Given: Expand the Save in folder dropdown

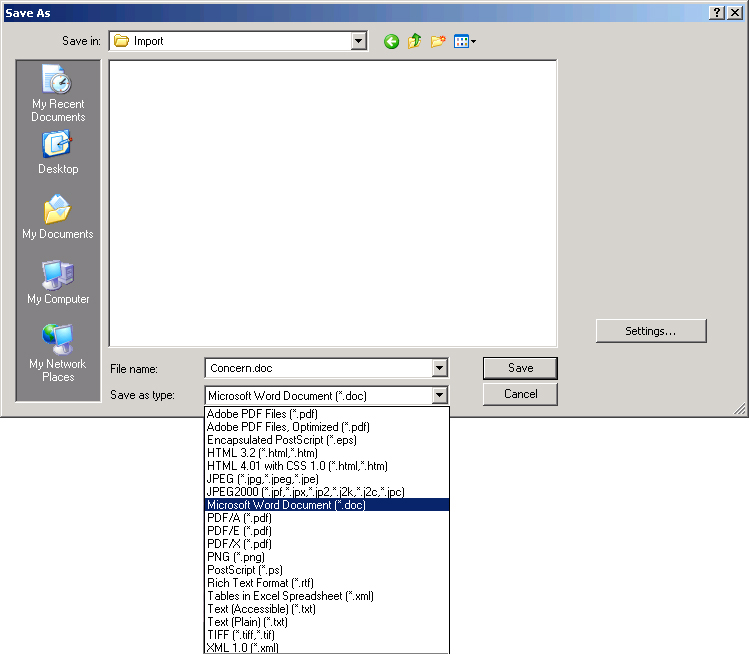Looking at the screenshot, I should (x=358, y=41).
